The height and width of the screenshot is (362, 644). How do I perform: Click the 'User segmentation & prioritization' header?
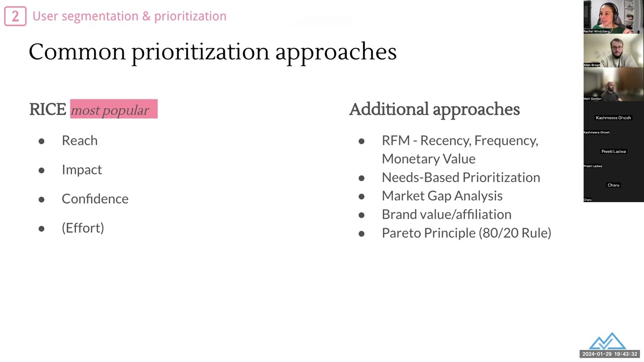(129, 16)
